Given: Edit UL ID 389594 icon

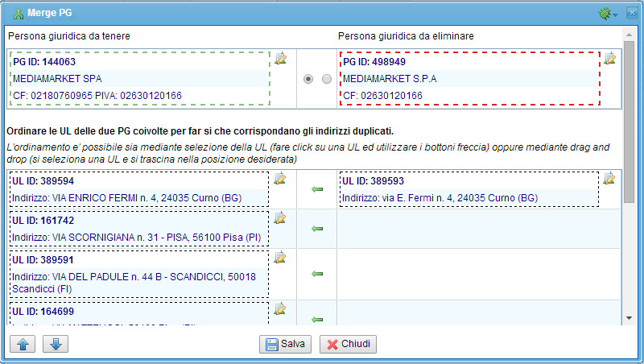Looking at the screenshot, I should coord(279,179).
